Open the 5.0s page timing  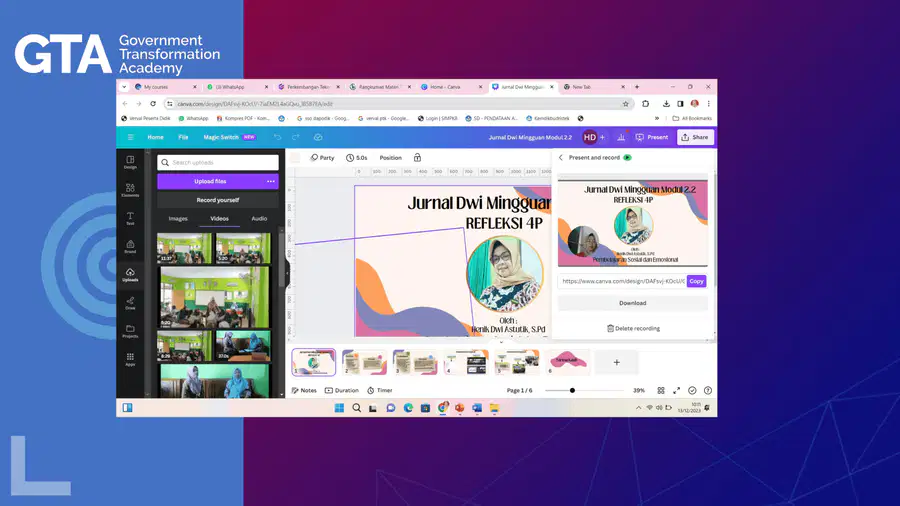pyautogui.click(x=356, y=157)
